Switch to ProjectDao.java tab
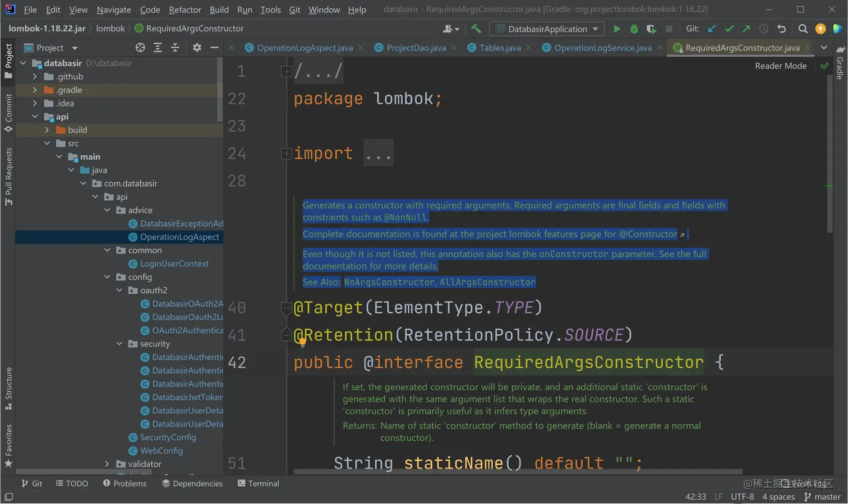The image size is (848, 504). (416, 48)
